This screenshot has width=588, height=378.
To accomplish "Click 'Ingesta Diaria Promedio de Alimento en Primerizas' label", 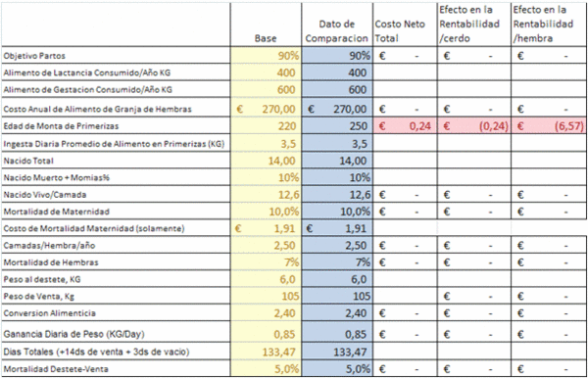I will [114, 144].
